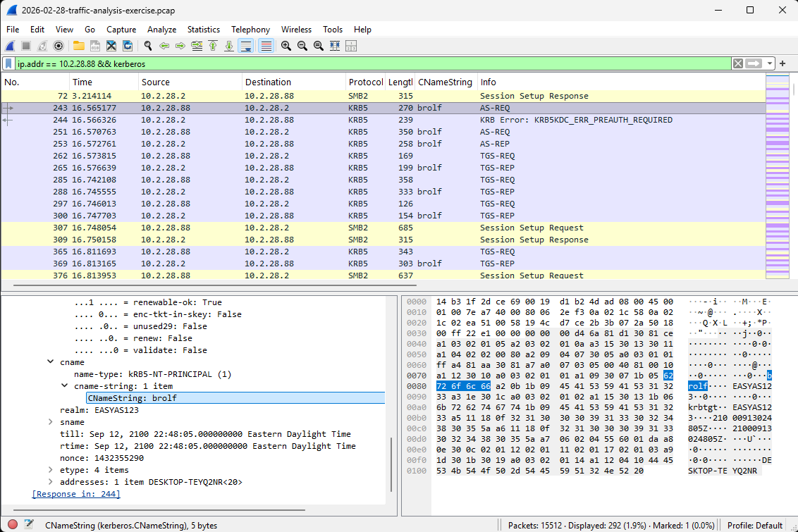The image size is (798, 532).
Task: Open the Statistics menu
Action: coord(203,30)
